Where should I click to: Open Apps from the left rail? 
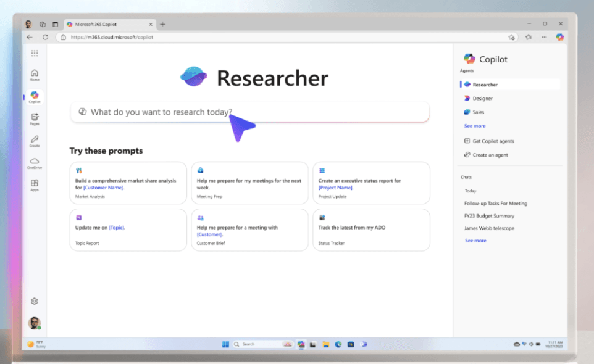(35, 186)
